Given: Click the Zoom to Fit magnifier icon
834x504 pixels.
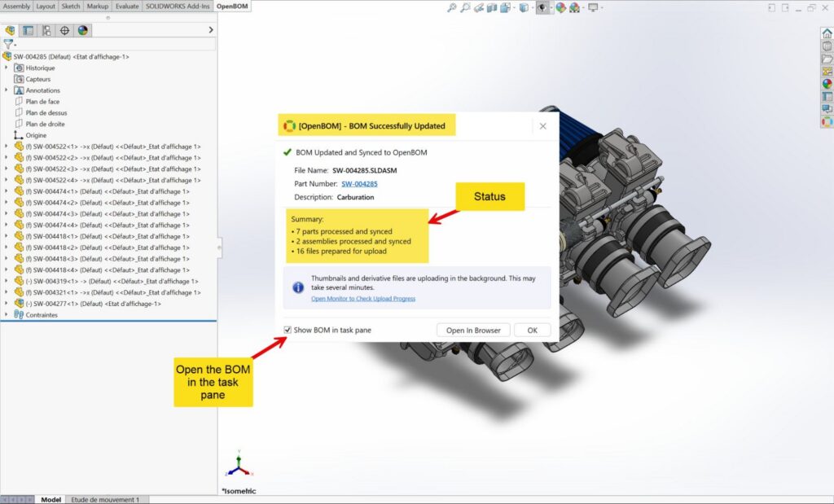Looking at the screenshot, I should 452,8.
